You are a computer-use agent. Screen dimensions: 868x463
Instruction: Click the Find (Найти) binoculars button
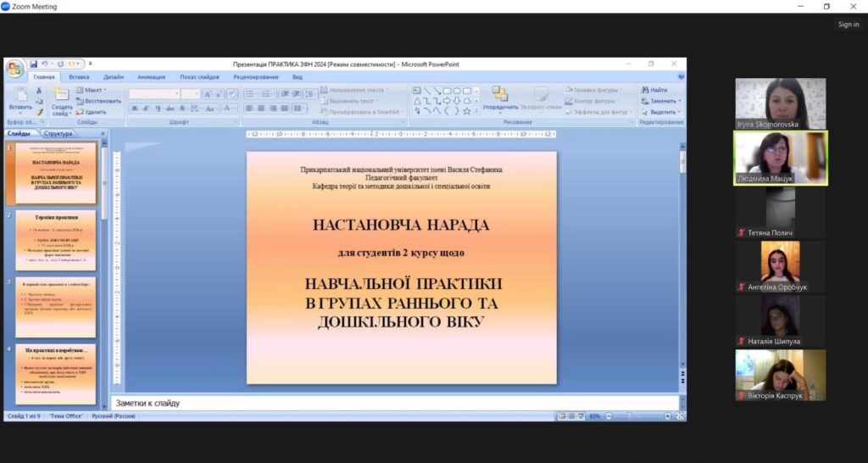tap(654, 90)
